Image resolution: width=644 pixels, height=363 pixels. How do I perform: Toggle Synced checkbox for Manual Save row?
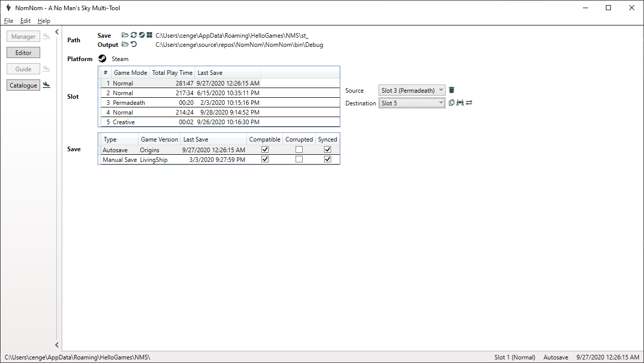(328, 159)
